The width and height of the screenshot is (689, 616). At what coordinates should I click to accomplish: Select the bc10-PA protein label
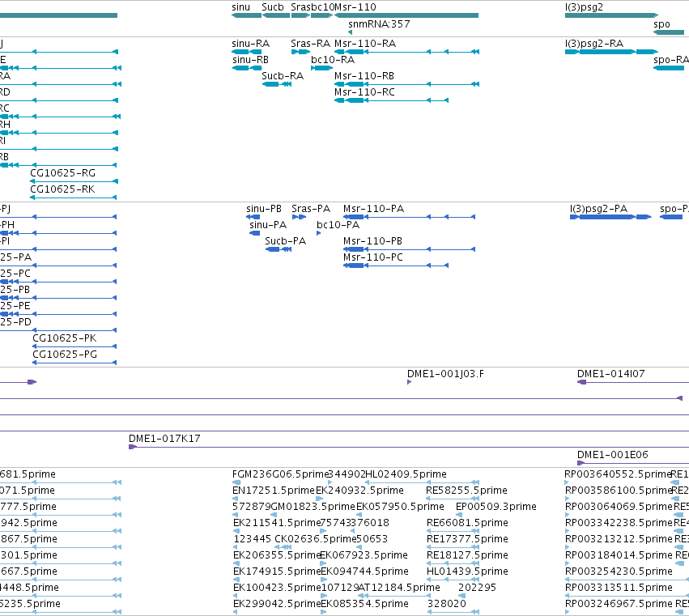[338, 225]
